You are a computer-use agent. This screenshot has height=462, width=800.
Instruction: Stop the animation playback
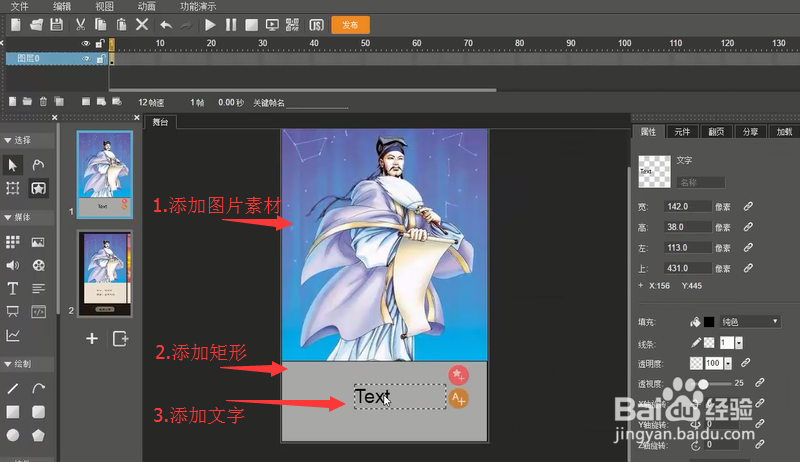point(252,25)
